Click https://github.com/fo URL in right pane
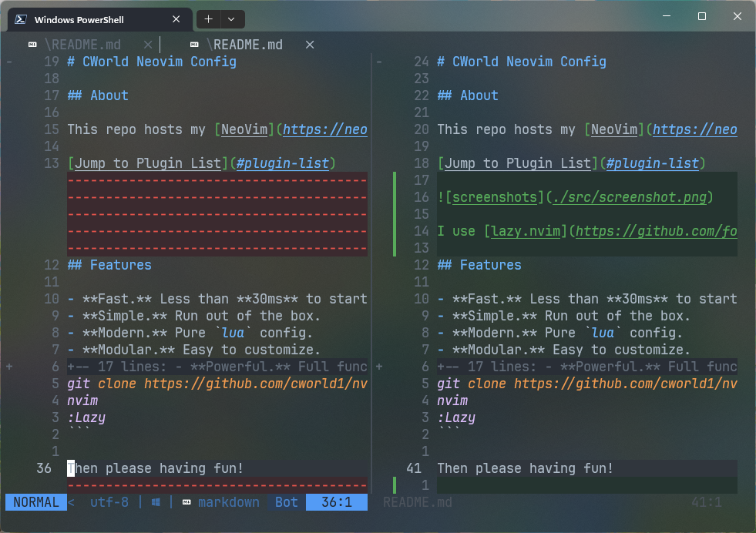The width and height of the screenshot is (756, 533). (x=656, y=231)
